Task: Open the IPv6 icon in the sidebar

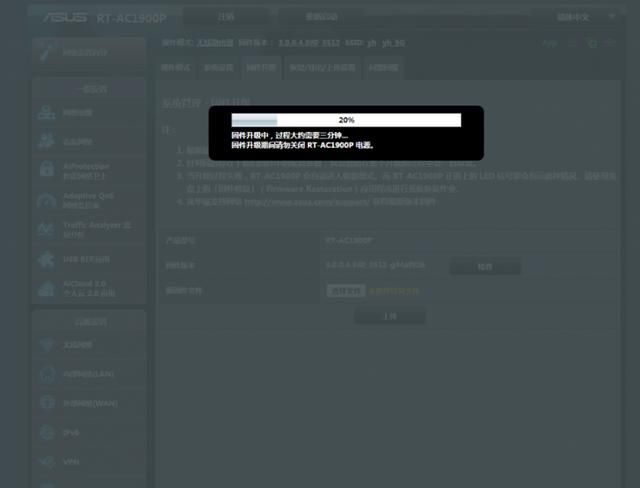Action: coord(47,432)
